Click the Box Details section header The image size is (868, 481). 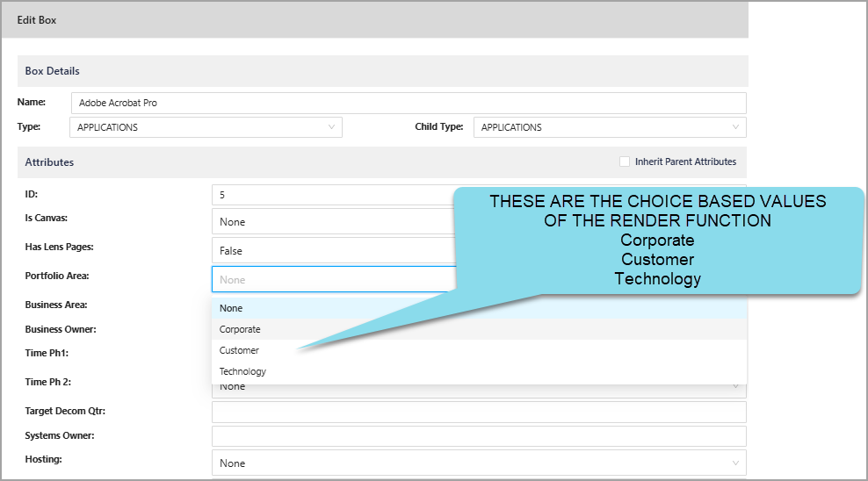382,71
